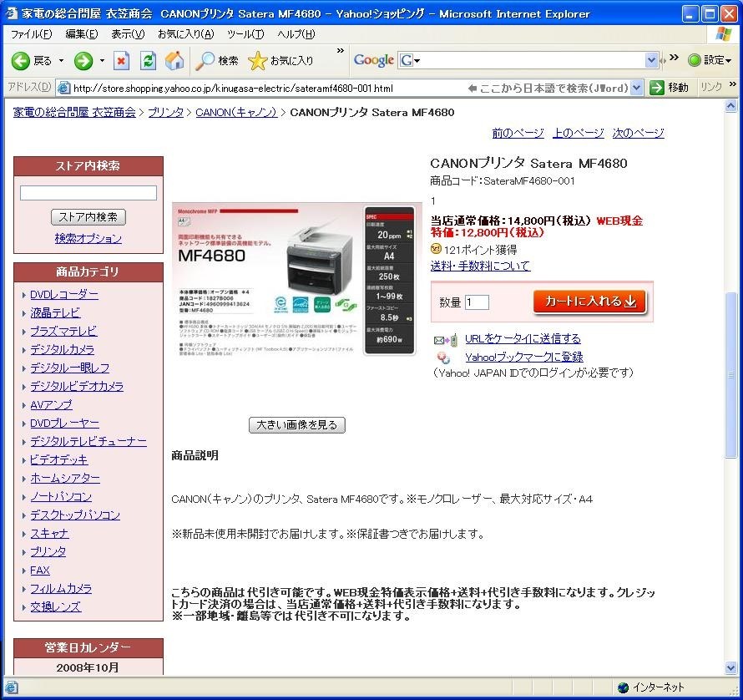This screenshot has width=743, height=700.
Task: Open DVDレコーダー category link
Action: coord(64,295)
